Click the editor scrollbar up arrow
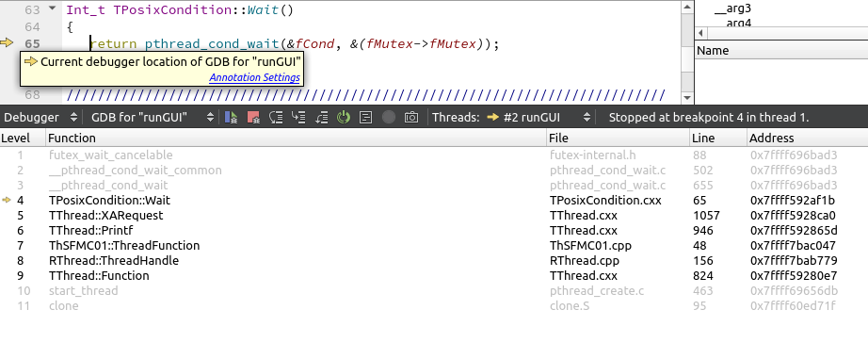 687,7
